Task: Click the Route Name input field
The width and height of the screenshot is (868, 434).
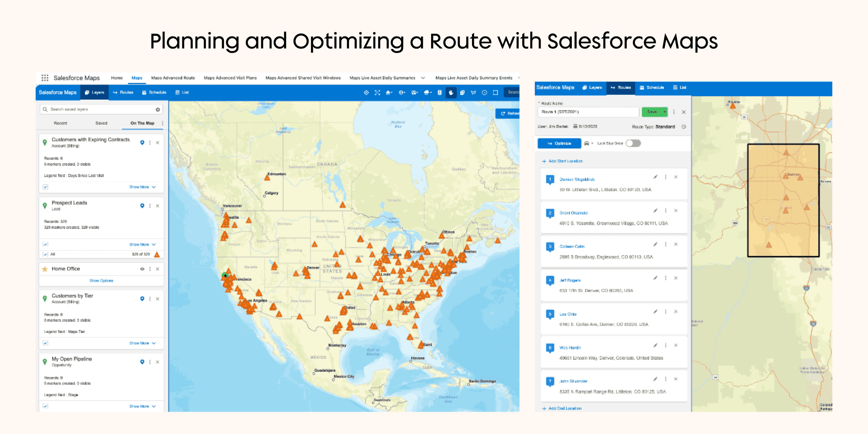Action: coord(588,112)
